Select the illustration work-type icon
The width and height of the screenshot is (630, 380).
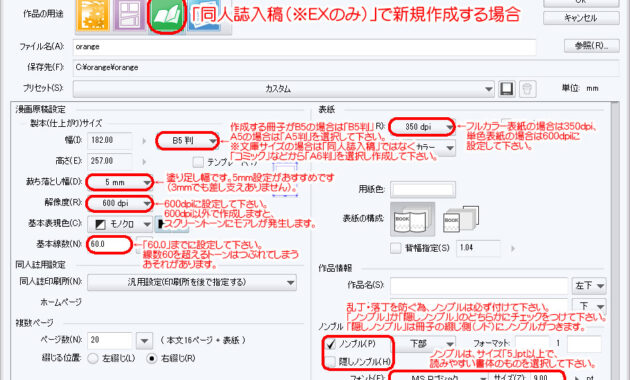(92, 15)
